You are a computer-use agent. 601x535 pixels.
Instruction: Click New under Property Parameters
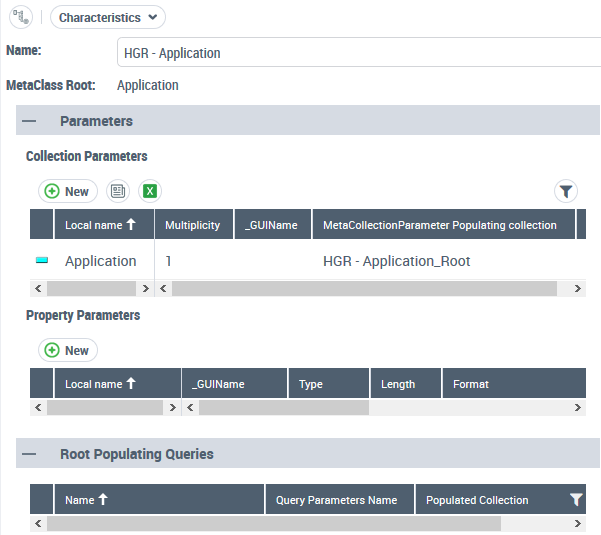tap(67, 350)
